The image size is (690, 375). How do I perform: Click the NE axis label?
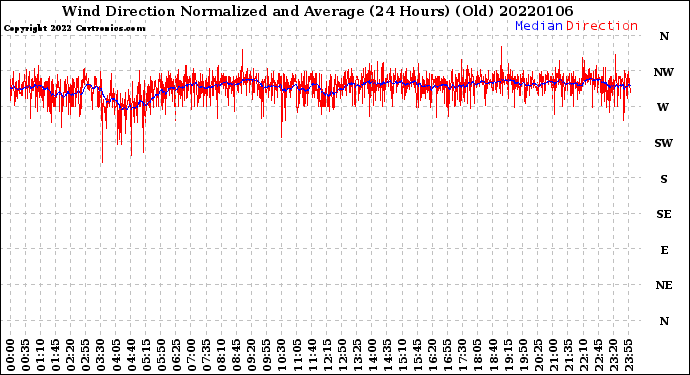(x=664, y=286)
